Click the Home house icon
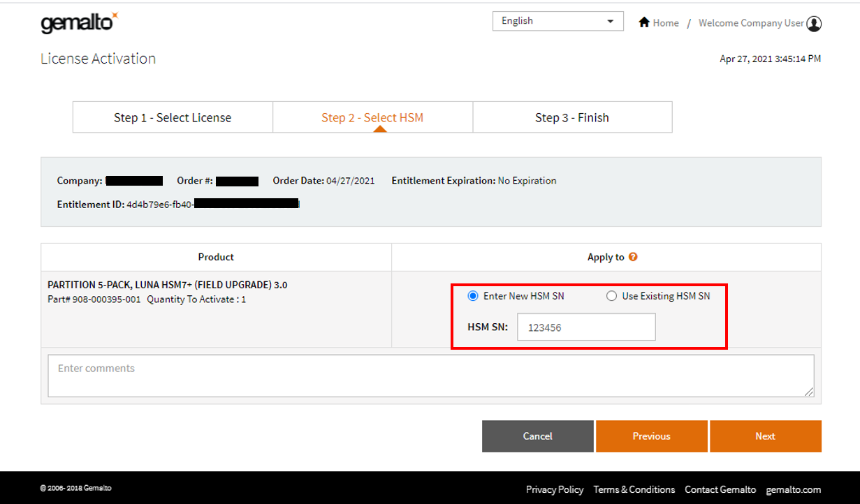This screenshot has height=504, width=860. click(x=644, y=22)
